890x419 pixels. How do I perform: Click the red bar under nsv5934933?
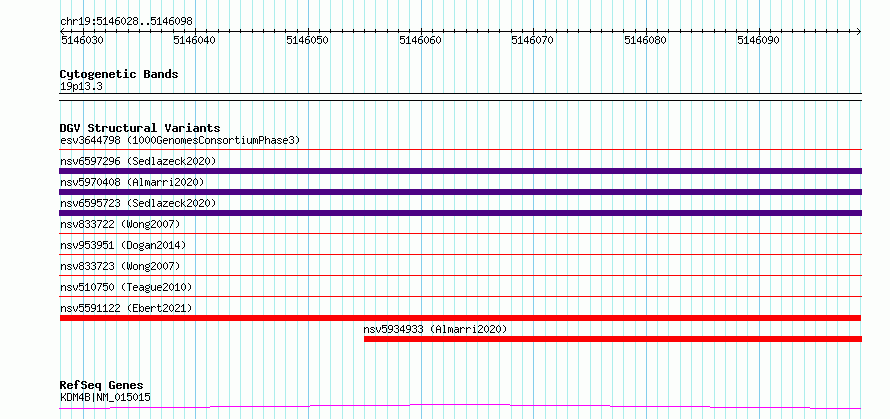click(x=613, y=339)
